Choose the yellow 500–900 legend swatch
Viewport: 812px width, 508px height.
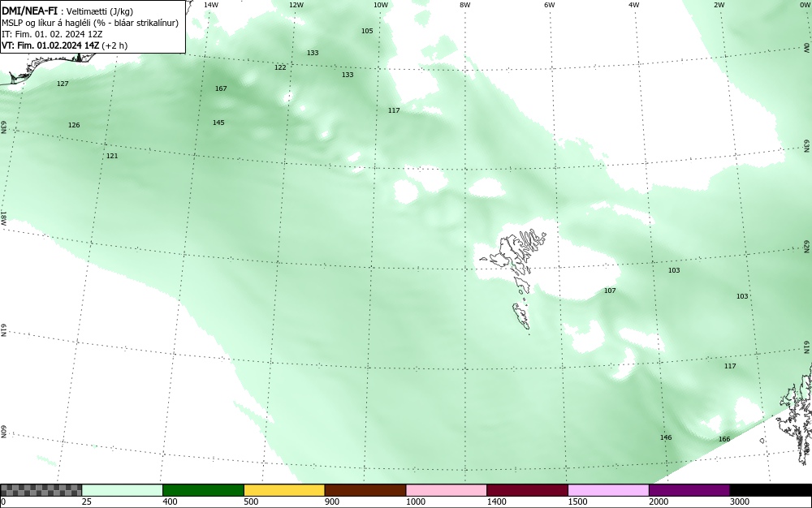point(284,490)
